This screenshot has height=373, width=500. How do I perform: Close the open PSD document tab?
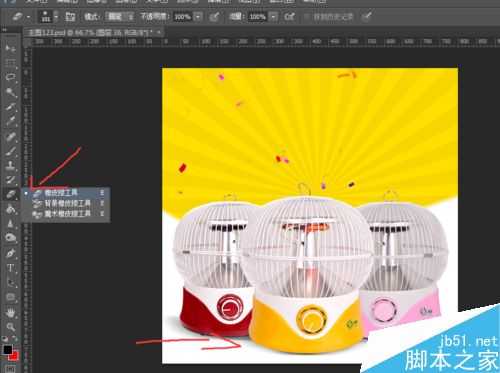[159, 32]
